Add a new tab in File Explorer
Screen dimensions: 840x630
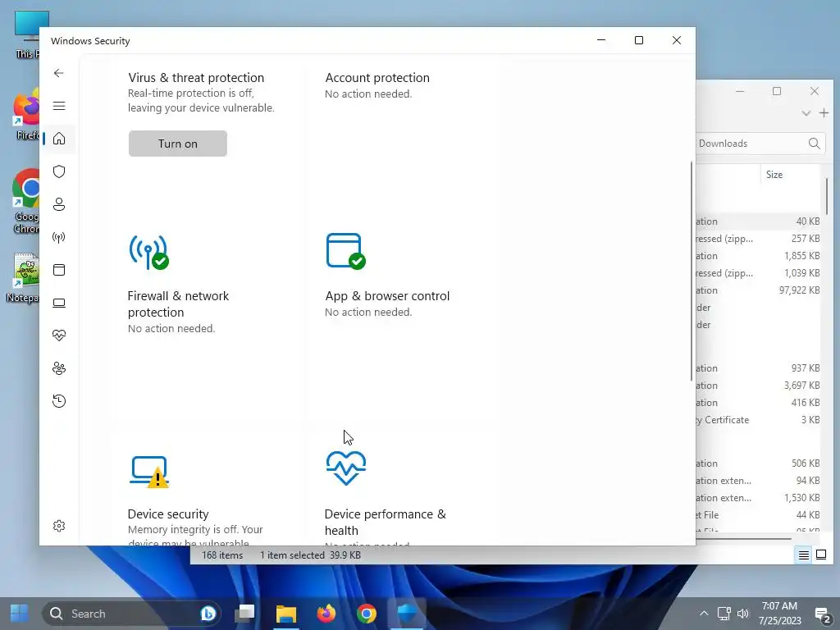(x=824, y=113)
